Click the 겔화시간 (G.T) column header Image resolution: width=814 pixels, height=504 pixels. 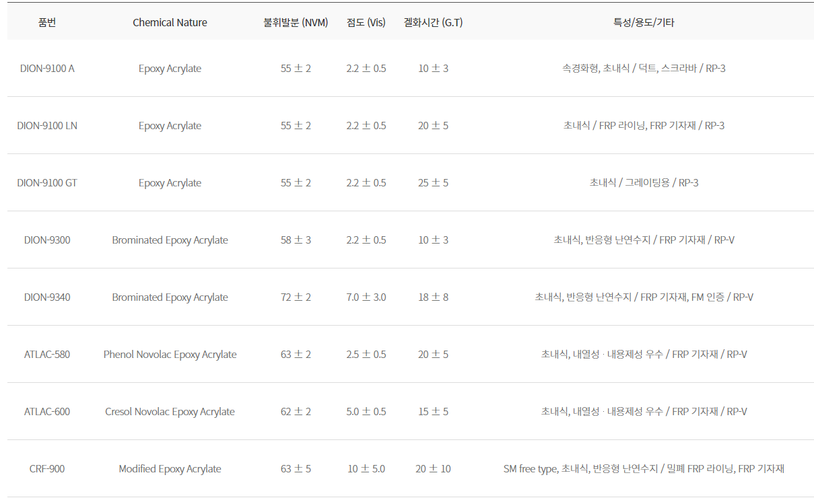433,22
